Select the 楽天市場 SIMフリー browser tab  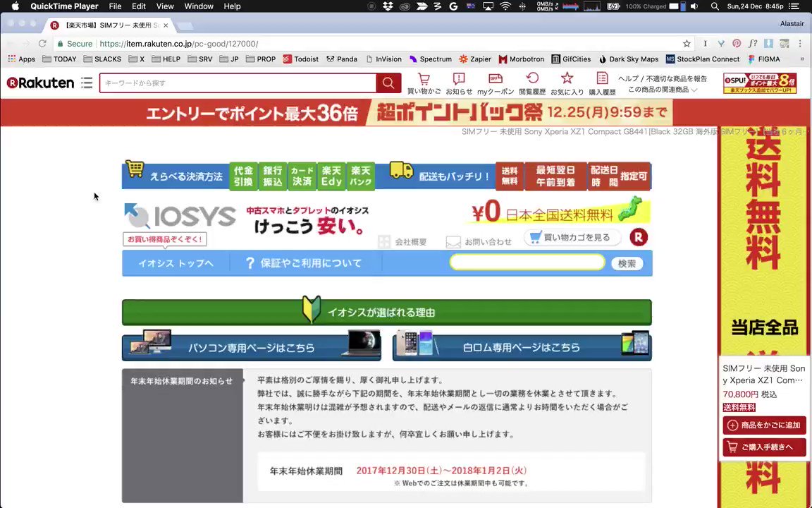(x=109, y=25)
